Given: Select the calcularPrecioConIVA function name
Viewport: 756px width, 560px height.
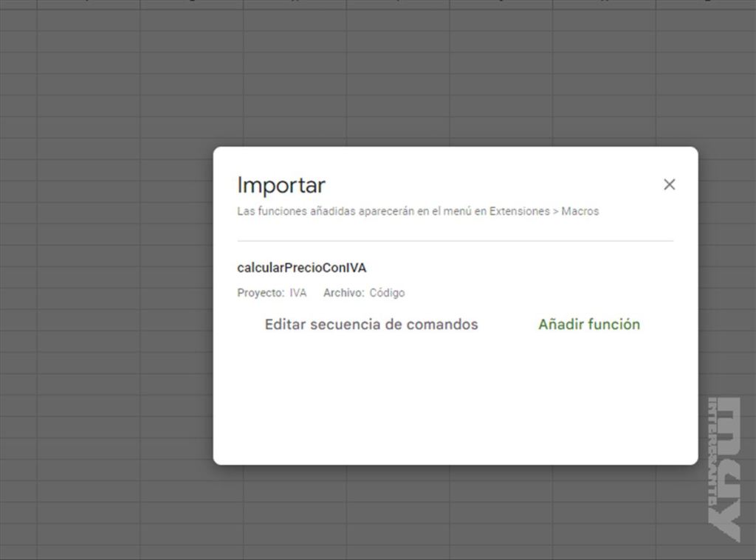Looking at the screenshot, I should click(301, 268).
